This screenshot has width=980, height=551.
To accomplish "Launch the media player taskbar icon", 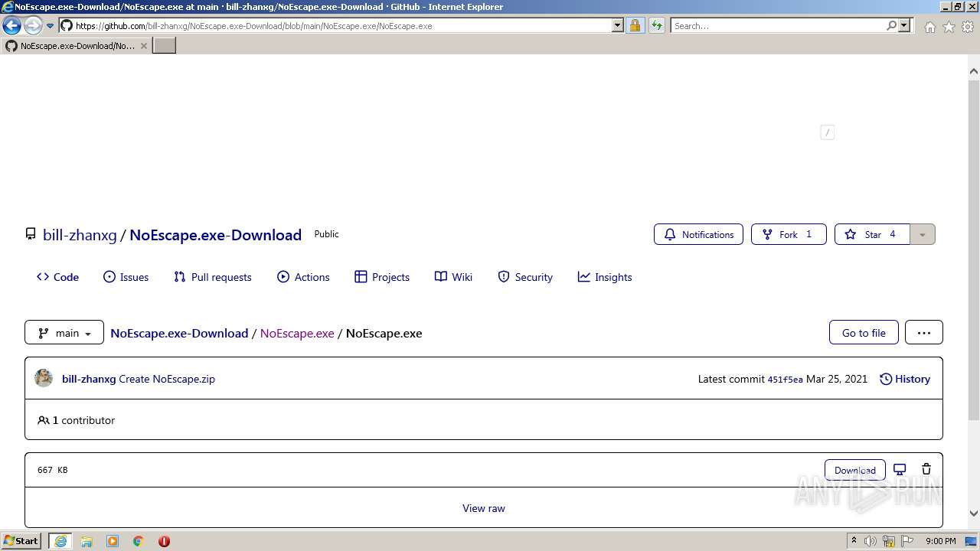I will point(113,541).
